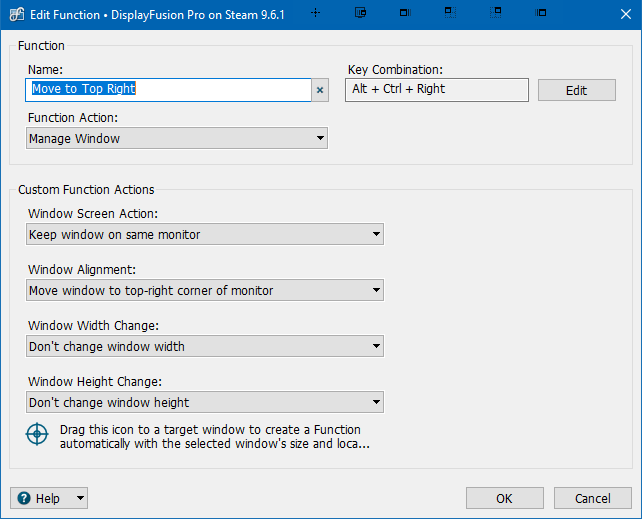The height and width of the screenshot is (519, 642).
Task: Clear the Name field with the x icon
Action: click(320, 90)
